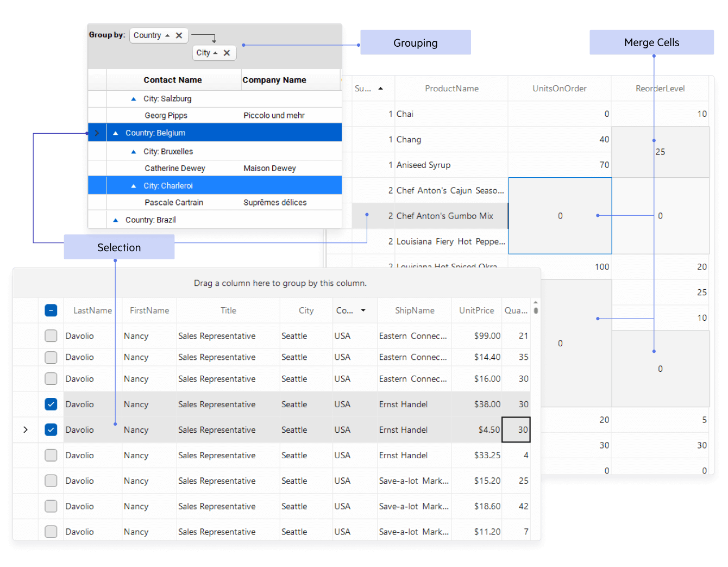Click the sort arrow on the City chip
The image size is (728, 567).
(x=216, y=53)
